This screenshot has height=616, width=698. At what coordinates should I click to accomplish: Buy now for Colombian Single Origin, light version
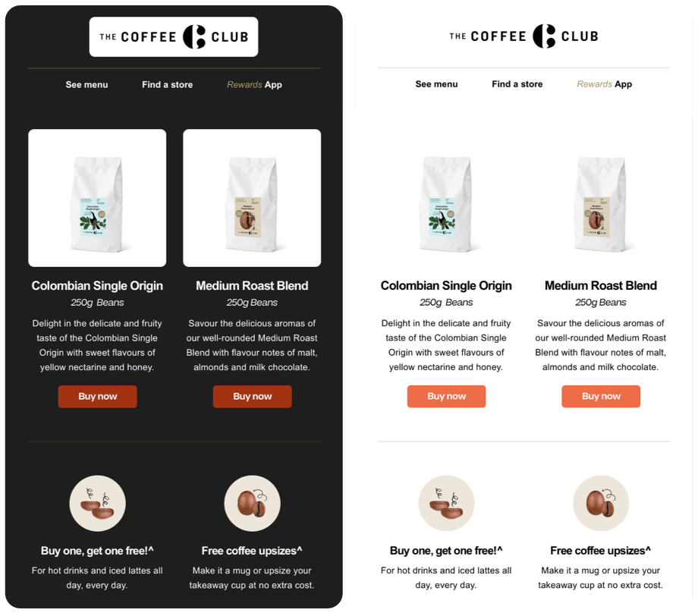tap(446, 396)
